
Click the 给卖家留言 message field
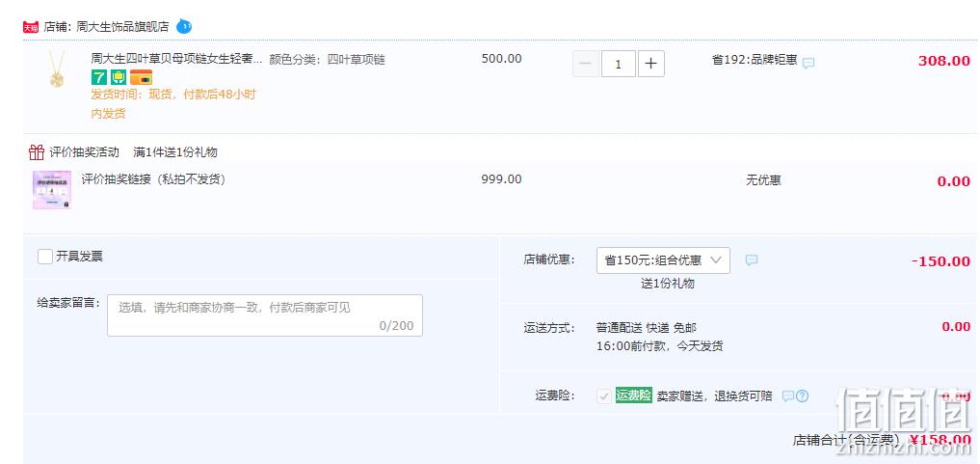[265, 315]
